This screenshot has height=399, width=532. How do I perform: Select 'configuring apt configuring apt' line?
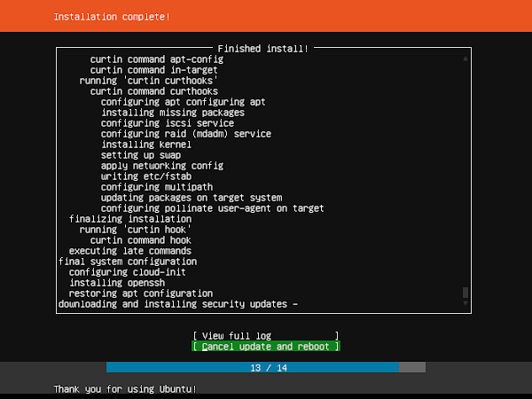pyautogui.click(x=184, y=102)
